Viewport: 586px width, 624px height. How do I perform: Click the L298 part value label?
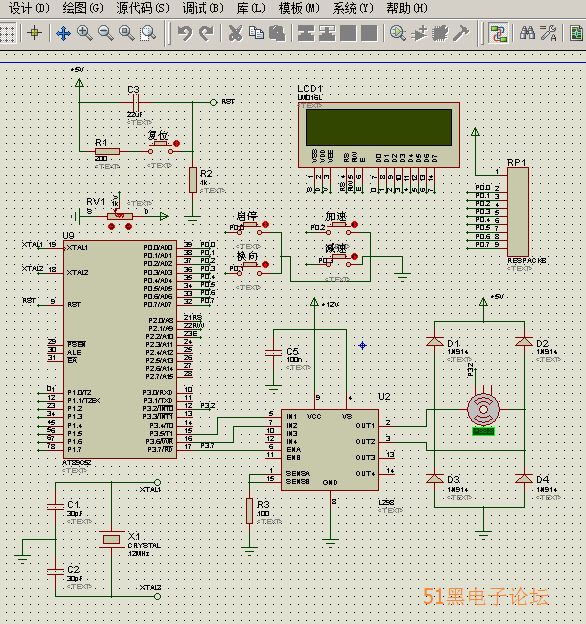[x=386, y=503]
